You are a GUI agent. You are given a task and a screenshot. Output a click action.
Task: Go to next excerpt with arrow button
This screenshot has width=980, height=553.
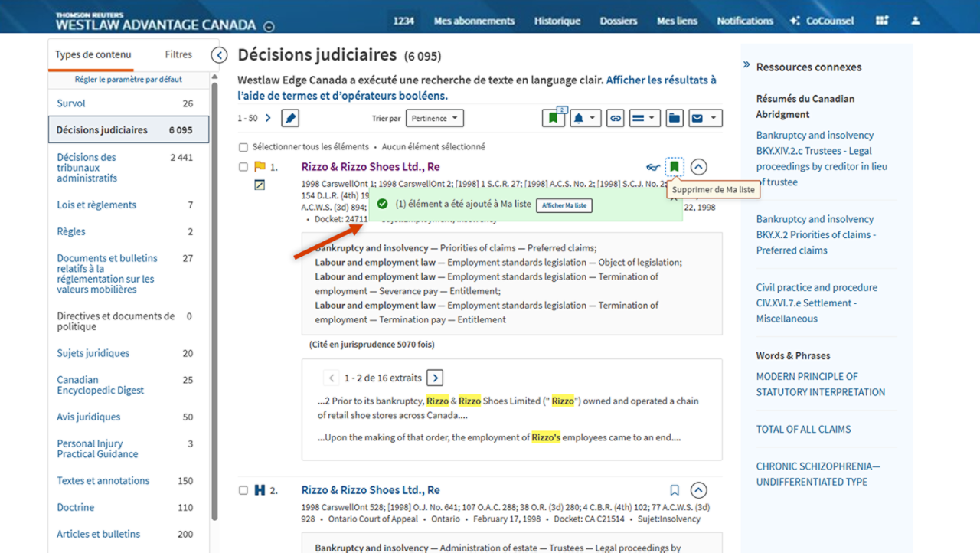tap(434, 378)
